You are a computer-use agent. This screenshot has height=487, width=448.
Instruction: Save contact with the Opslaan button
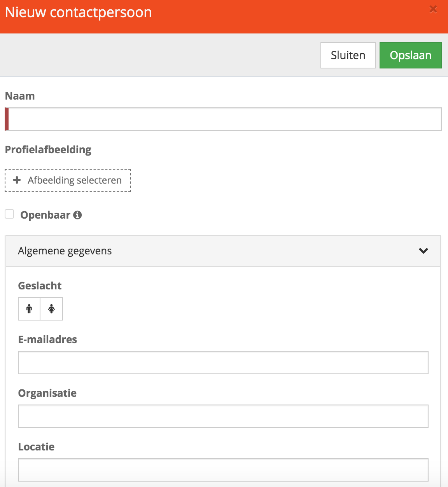click(x=411, y=55)
